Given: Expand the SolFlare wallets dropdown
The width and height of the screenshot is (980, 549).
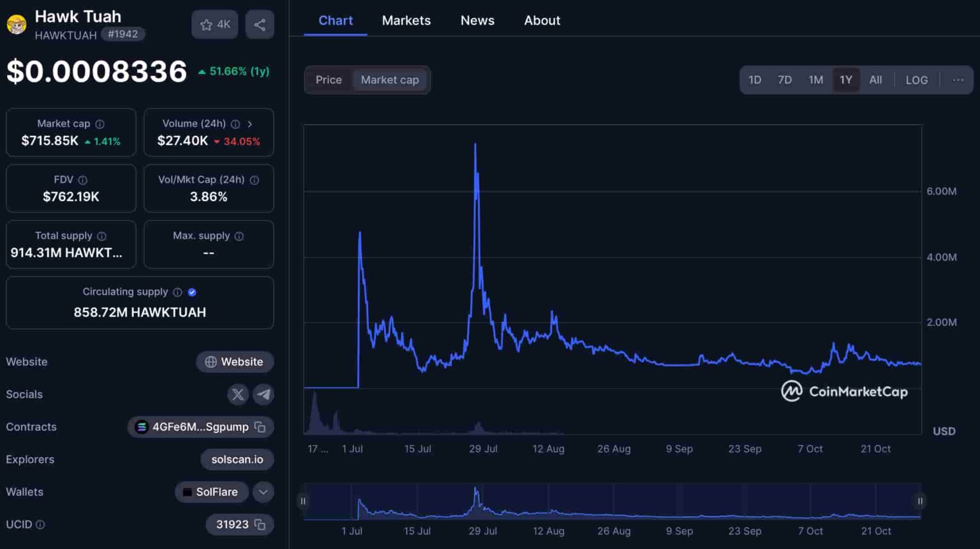Looking at the screenshot, I should (x=262, y=492).
